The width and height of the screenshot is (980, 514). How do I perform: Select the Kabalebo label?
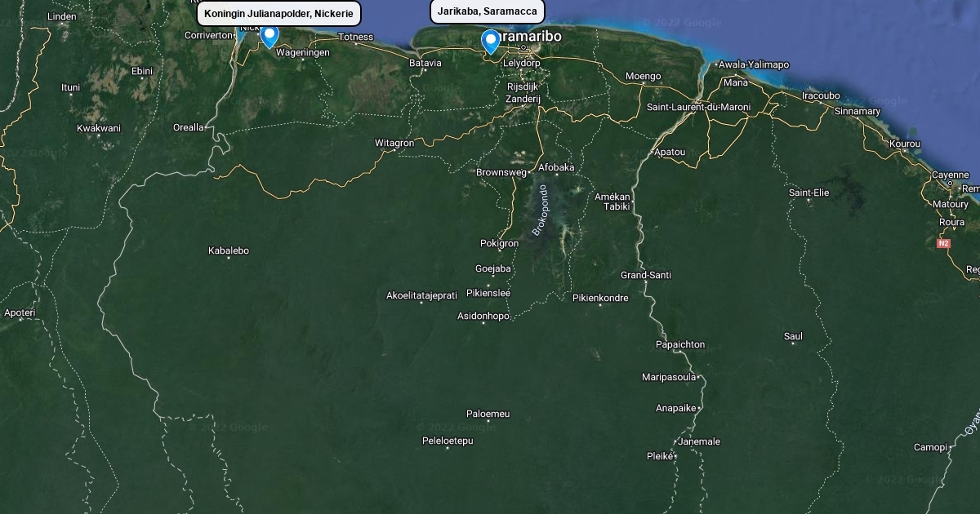[229, 250]
